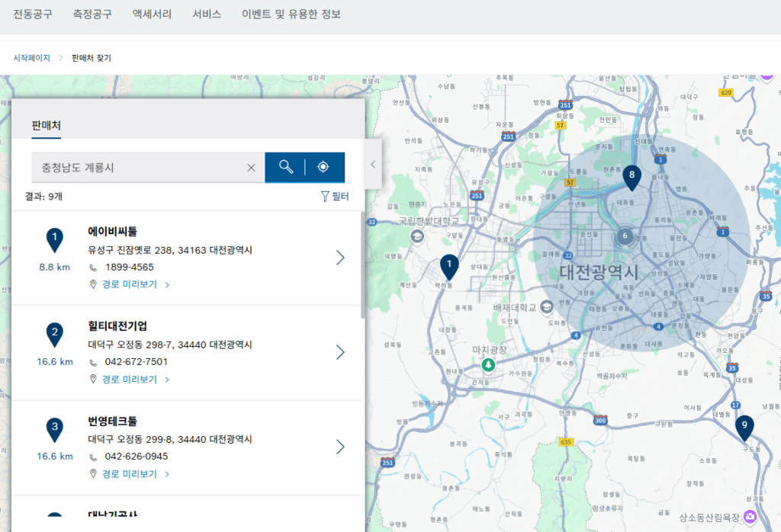Click the magnifier search icon
The image size is (781, 532).
coord(285,167)
